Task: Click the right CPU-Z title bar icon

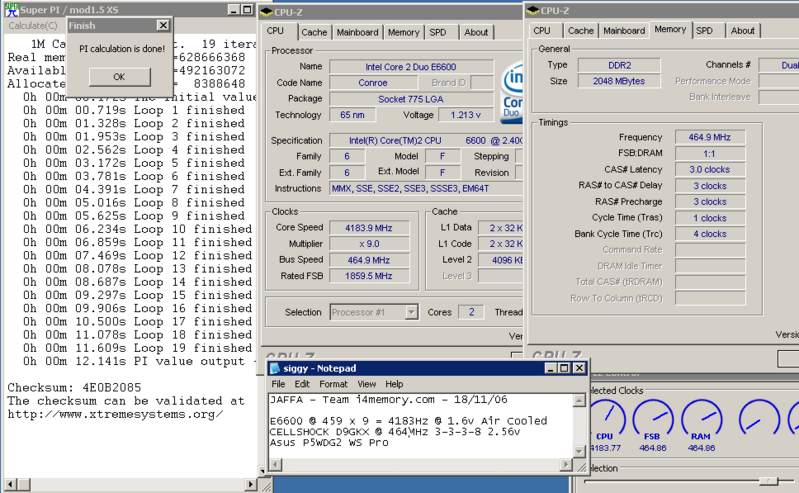Action: click(x=533, y=10)
